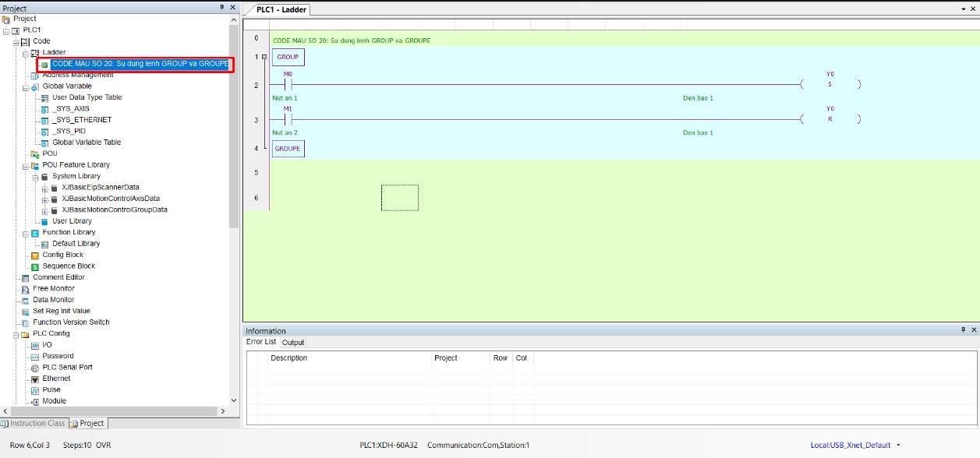
Task: Pin the Project panel with pushpin icon
Action: tap(221, 8)
